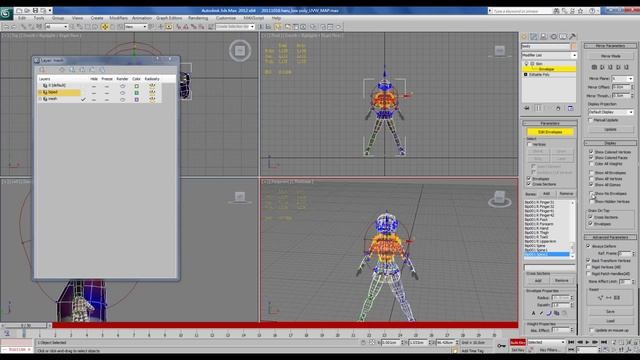Click the Copy envelope icon
The image size is (640, 360).
pos(557,313)
